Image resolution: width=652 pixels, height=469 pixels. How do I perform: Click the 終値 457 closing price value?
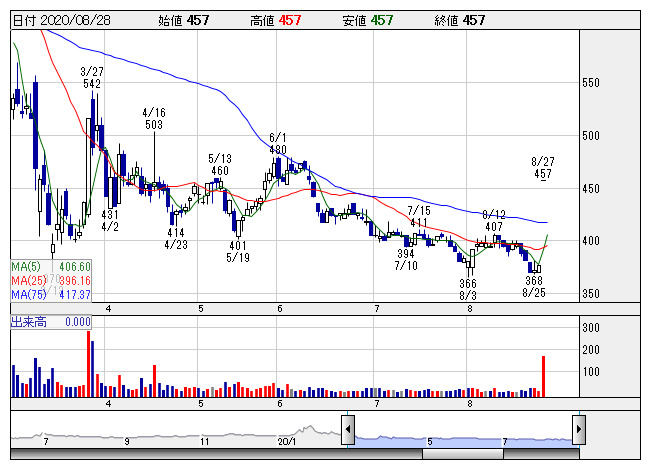tap(476, 20)
